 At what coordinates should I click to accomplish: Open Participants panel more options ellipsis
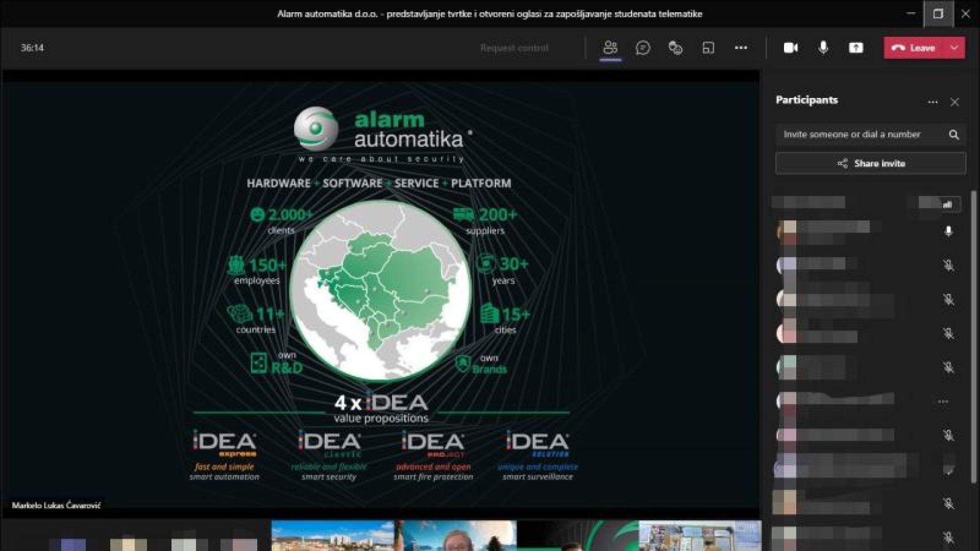point(933,102)
